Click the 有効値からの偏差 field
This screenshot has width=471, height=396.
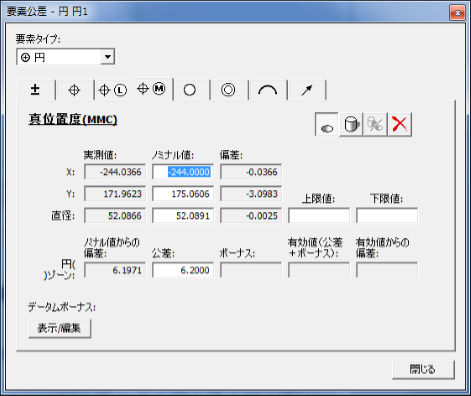(x=387, y=270)
